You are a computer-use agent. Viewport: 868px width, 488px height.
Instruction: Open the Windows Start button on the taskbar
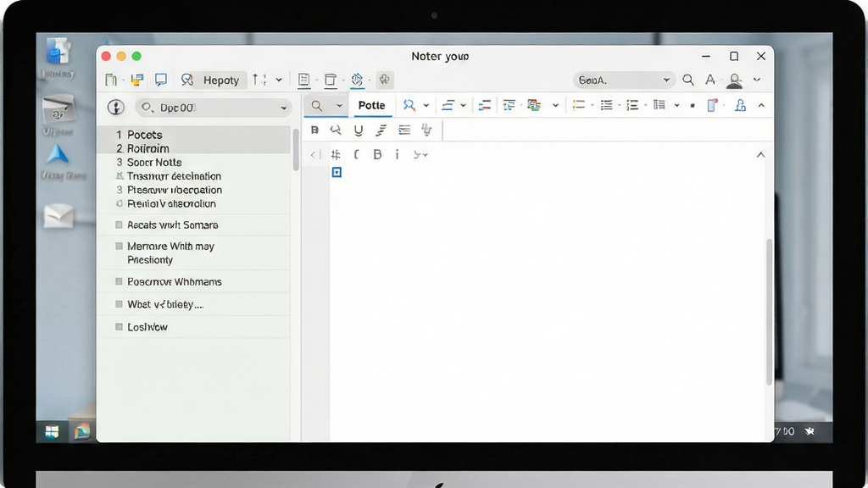click(52, 431)
